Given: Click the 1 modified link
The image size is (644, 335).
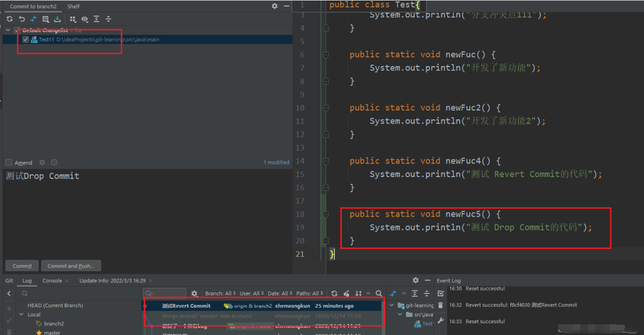Looking at the screenshot, I should click(276, 162).
